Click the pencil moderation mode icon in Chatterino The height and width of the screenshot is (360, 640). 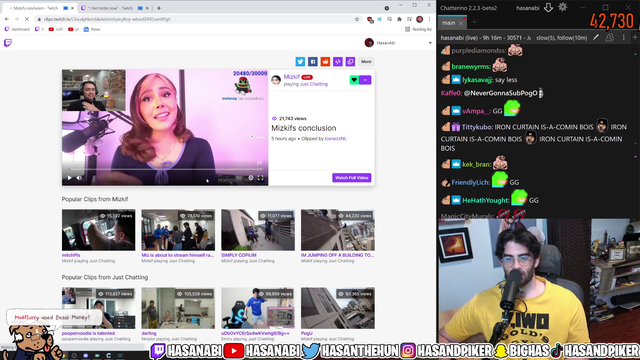point(596,38)
